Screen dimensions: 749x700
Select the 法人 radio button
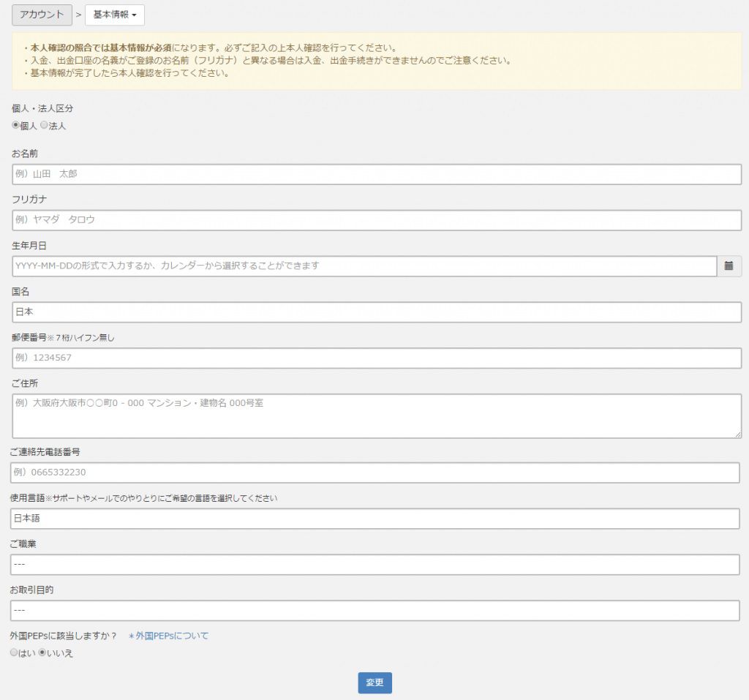(x=44, y=125)
